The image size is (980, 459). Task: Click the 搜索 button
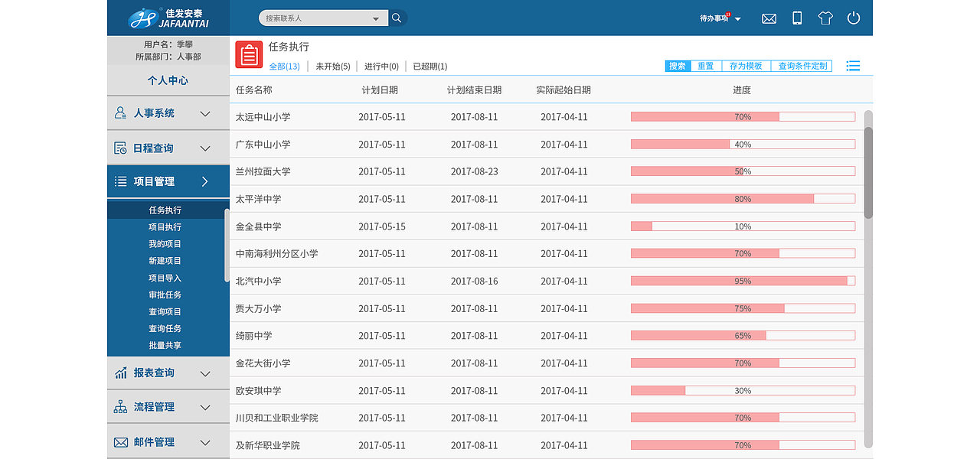click(677, 66)
